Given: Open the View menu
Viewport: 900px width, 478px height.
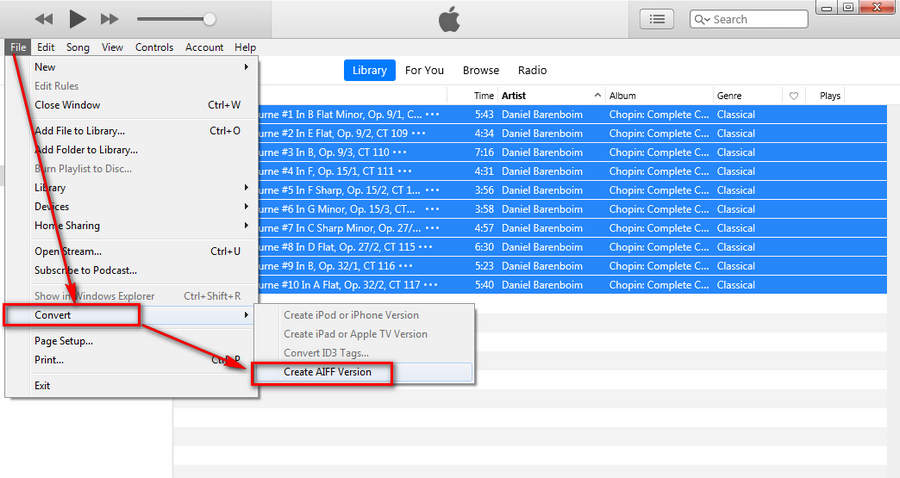Looking at the screenshot, I should tap(112, 47).
